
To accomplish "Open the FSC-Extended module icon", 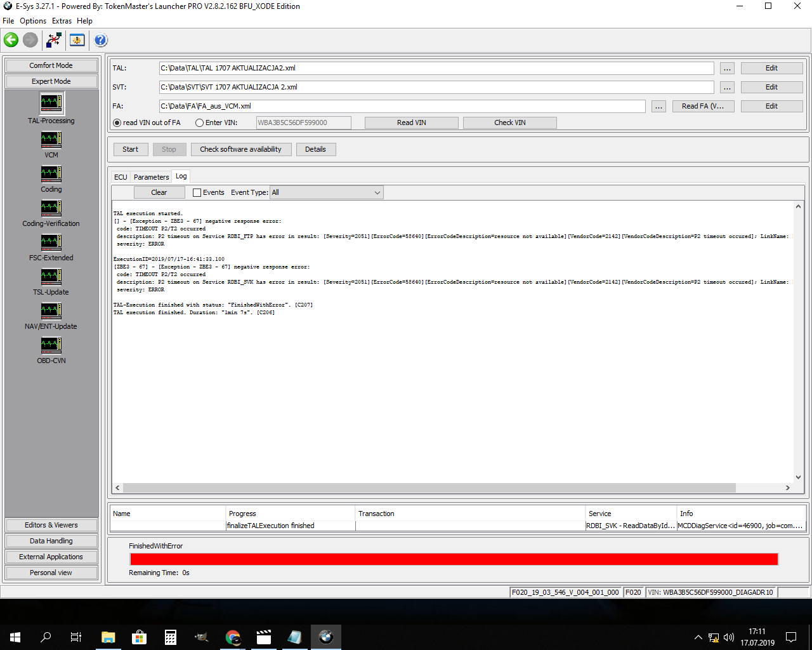I will (51, 241).
